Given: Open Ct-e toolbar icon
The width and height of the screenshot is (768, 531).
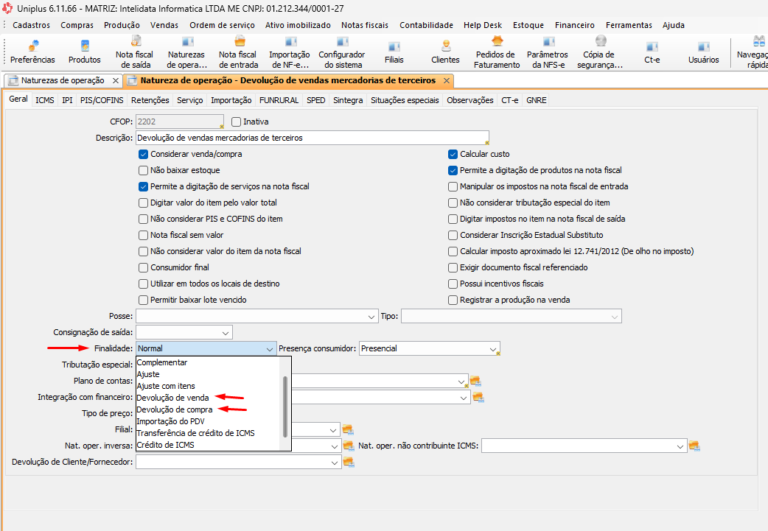Looking at the screenshot, I should [x=652, y=52].
